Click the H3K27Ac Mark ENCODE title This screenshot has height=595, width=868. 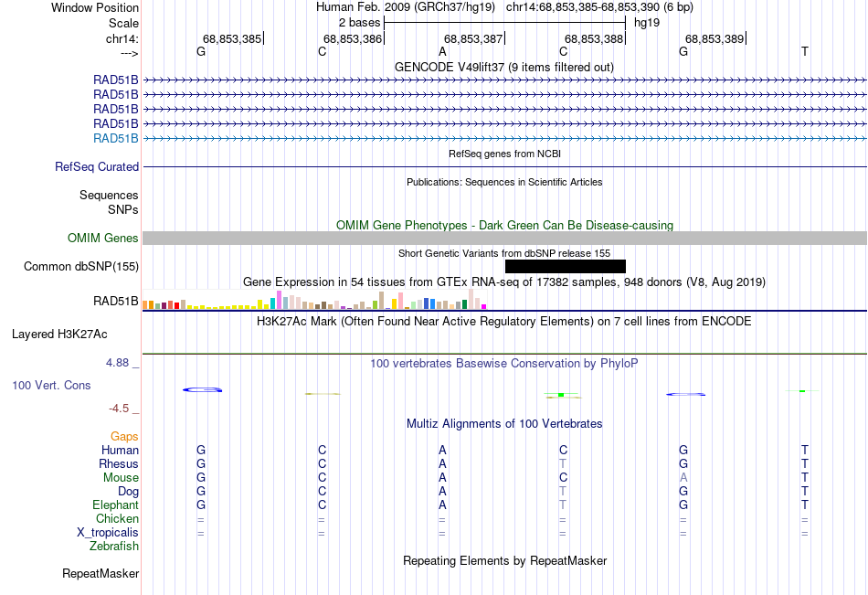[x=504, y=322]
